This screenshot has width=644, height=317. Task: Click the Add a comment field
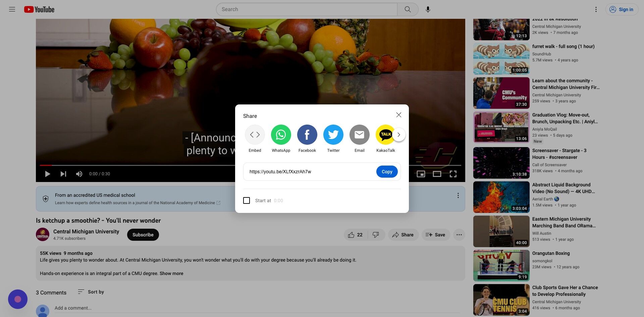coord(257,308)
